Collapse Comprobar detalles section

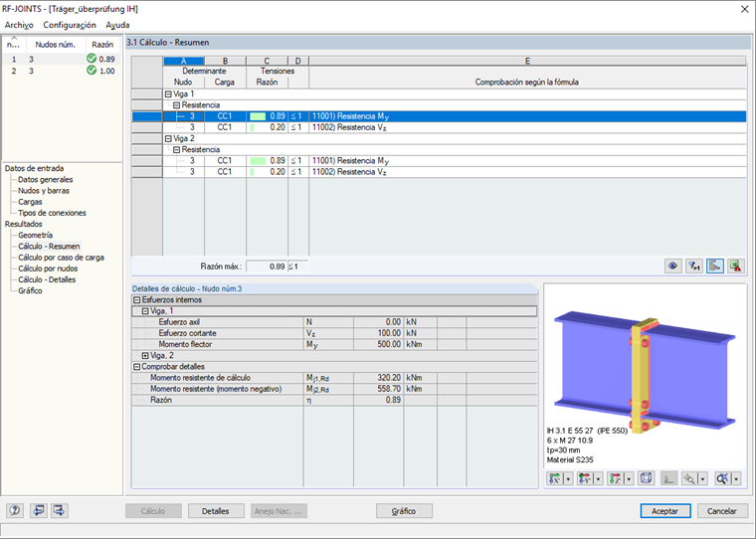pos(136,367)
